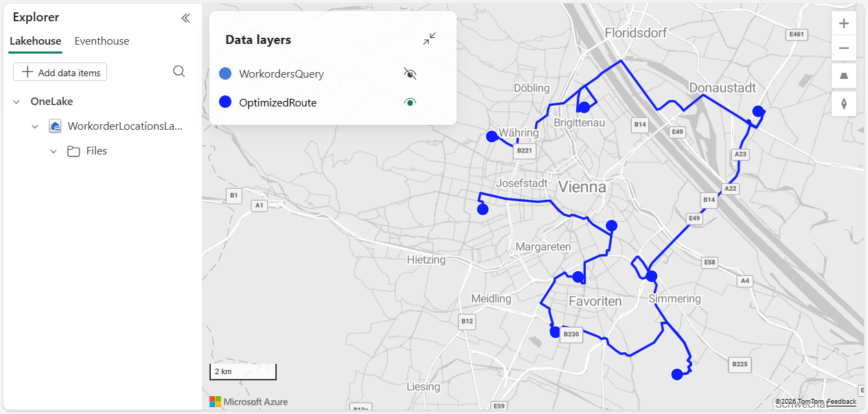Viewport: 868px width, 414px height.
Task: Zoom out on the map
Action: (x=843, y=48)
